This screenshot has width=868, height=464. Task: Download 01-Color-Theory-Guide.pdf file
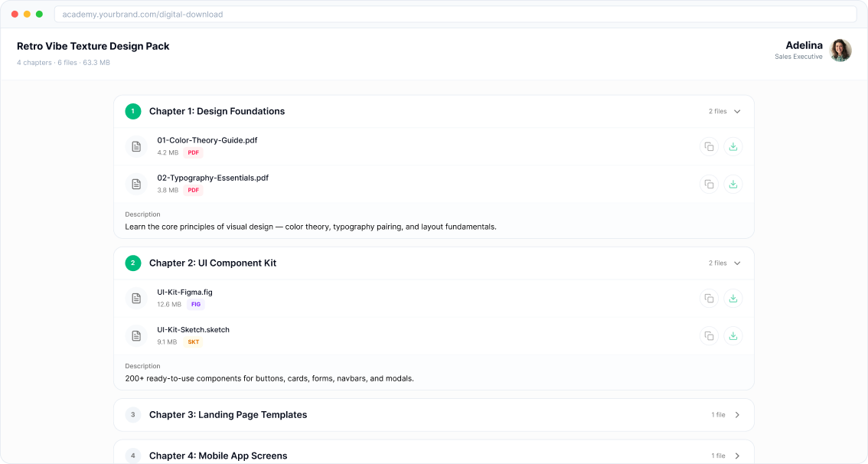[x=733, y=146]
